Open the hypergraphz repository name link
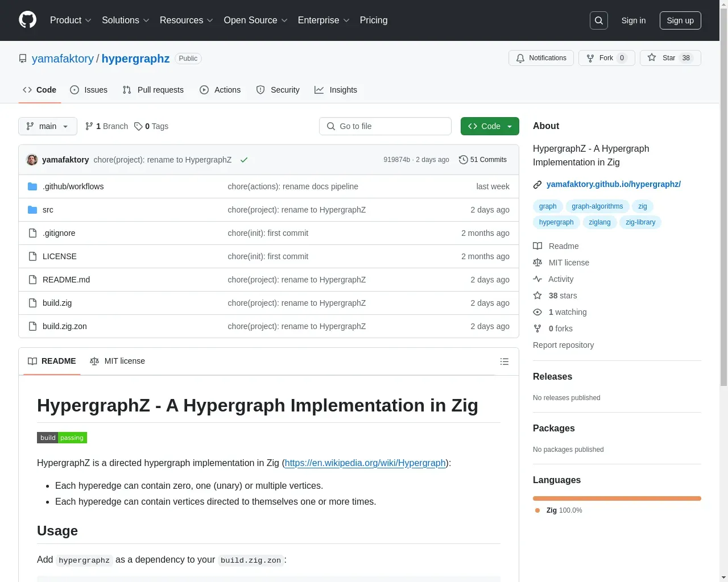728x582 pixels. tap(135, 59)
